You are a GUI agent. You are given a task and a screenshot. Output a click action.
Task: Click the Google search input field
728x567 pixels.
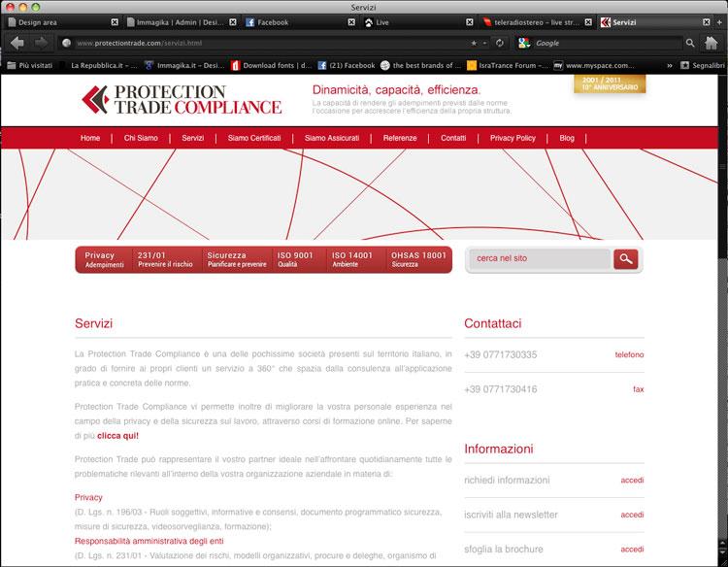[x=609, y=43]
